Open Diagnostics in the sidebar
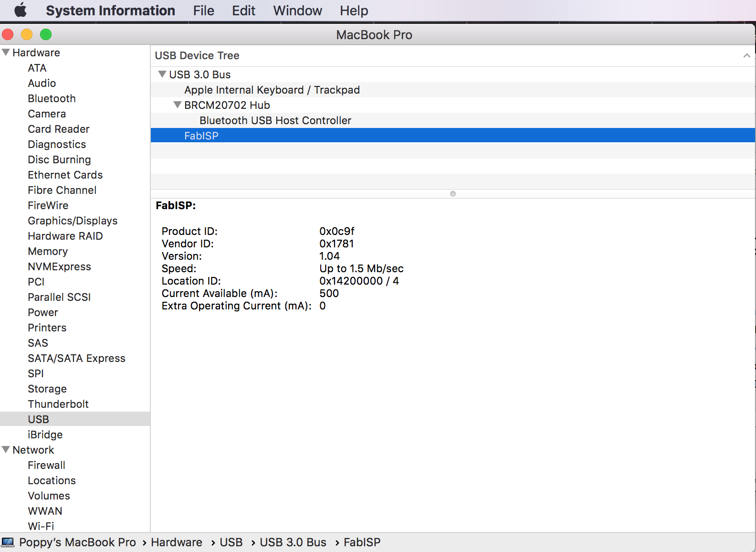 [57, 144]
